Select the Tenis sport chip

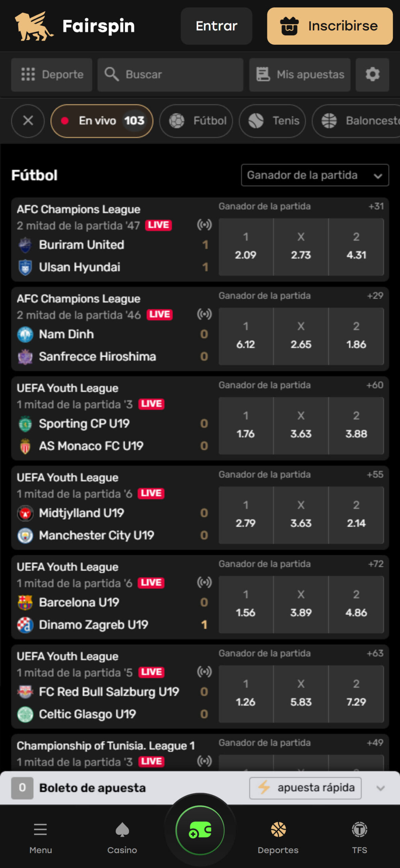pyautogui.click(x=272, y=121)
